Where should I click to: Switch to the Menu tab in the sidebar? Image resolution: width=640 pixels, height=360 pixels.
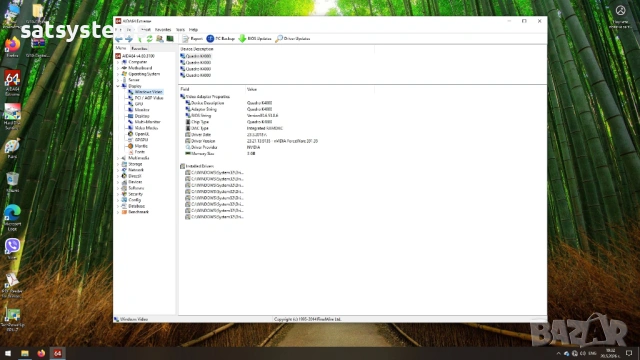[x=121, y=48]
